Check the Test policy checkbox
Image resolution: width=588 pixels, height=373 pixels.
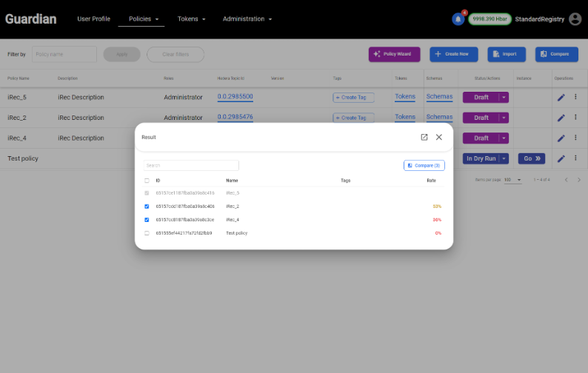tap(147, 233)
